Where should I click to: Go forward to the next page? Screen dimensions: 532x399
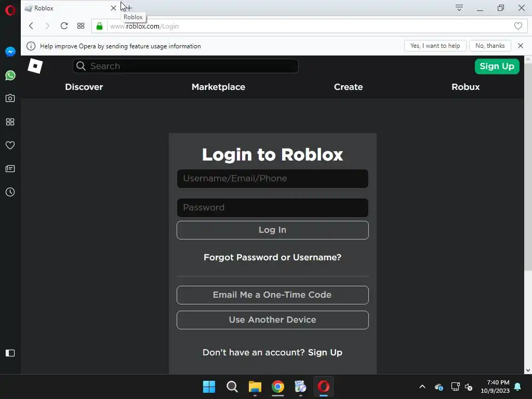tap(47, 26)
